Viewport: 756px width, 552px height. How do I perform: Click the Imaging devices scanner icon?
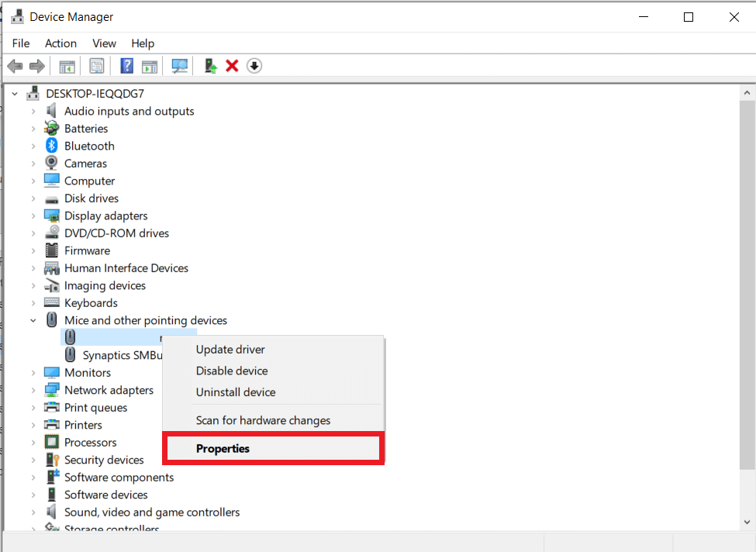point(52,285)
